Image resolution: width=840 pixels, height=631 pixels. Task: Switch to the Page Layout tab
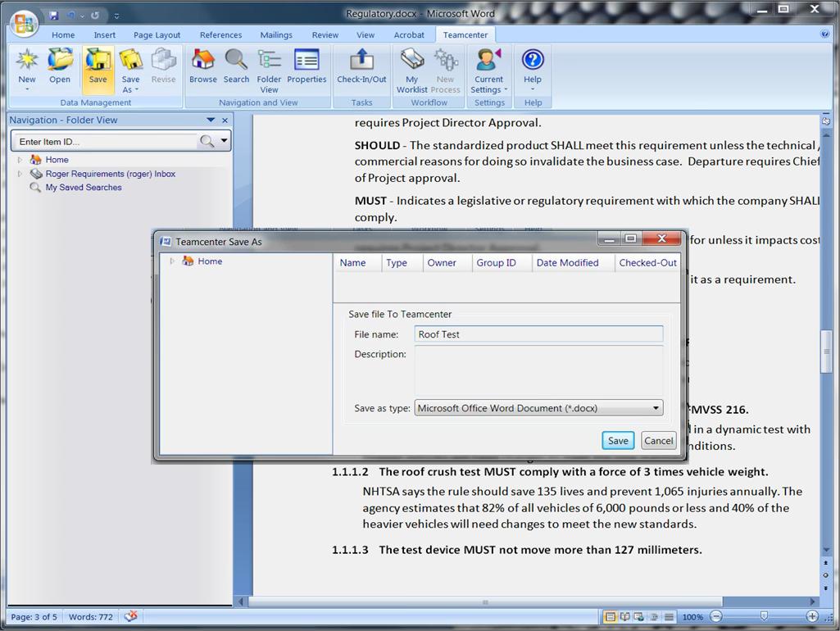pos(157,34)
